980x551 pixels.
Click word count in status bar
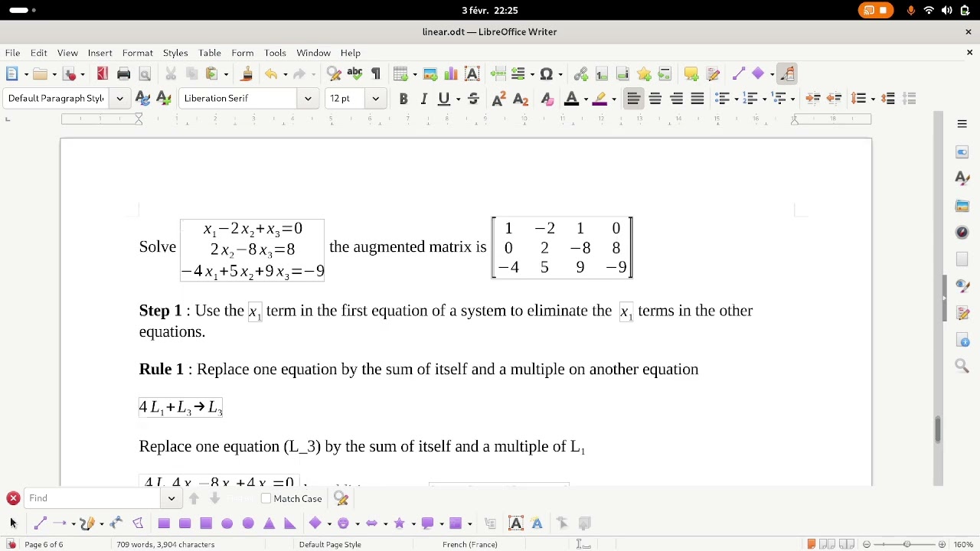point(165,545)
